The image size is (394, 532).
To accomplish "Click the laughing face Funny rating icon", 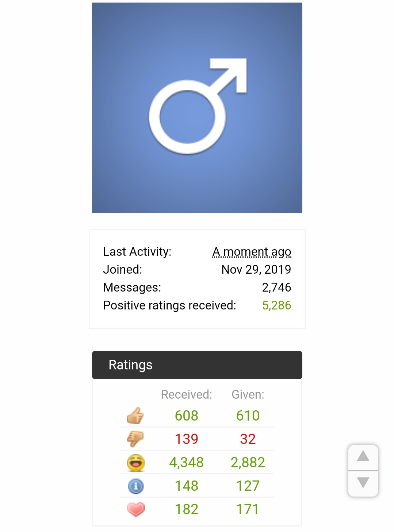I will click(135, 463).
